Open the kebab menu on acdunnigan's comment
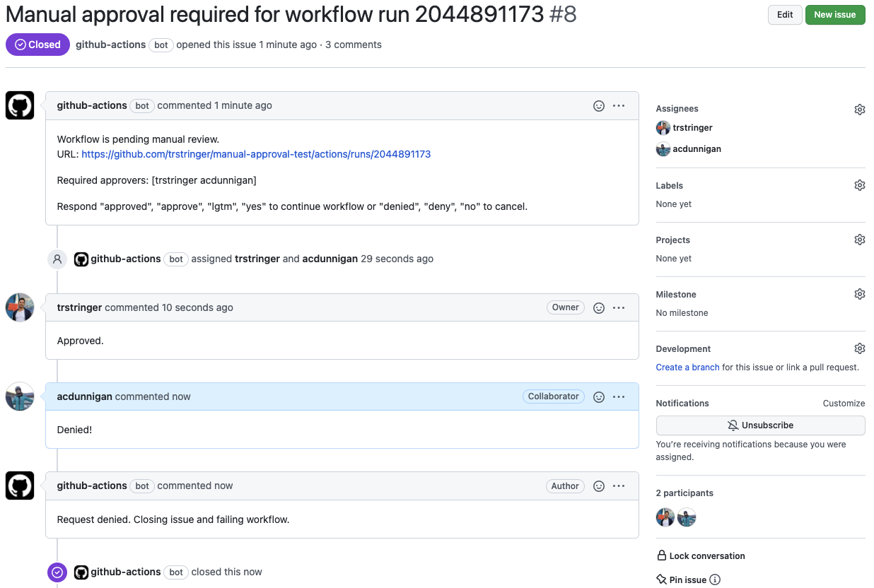This screenshot has height=588, width=874. (x=619, y=396)
